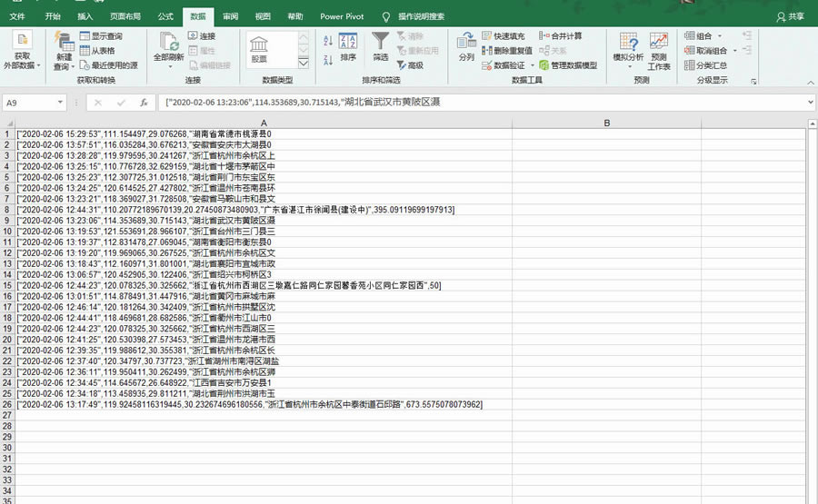The height and width of the screenshot is (504, 818).
Task: Switch to the 视图 tab
Action: pyautogui.click(x=263, y=16)
